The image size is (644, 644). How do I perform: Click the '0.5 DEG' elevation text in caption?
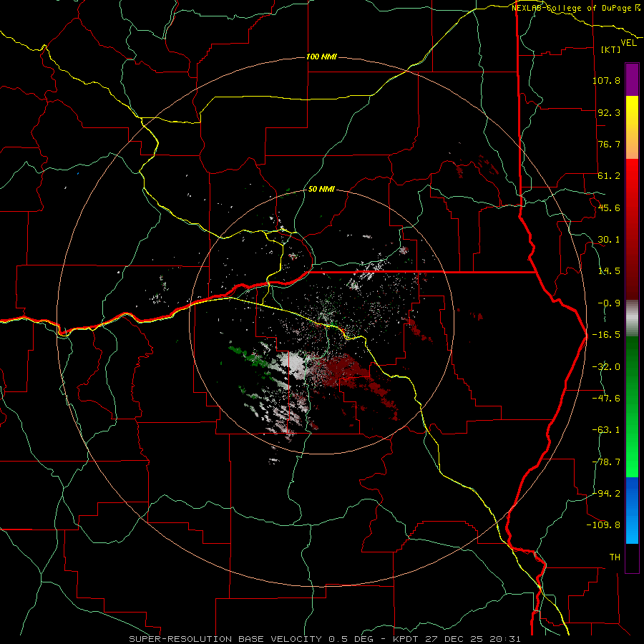pos(351,639)
